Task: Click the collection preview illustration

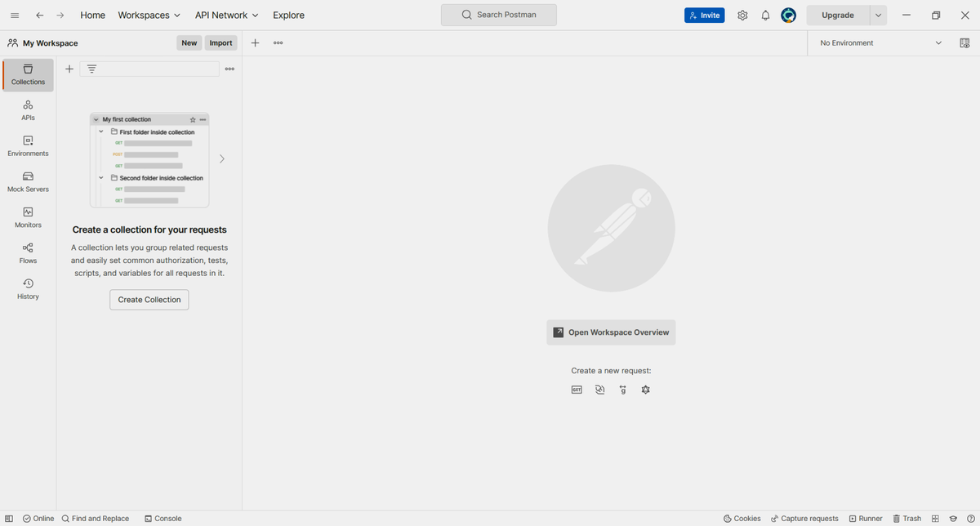Action: coord(149,160)
